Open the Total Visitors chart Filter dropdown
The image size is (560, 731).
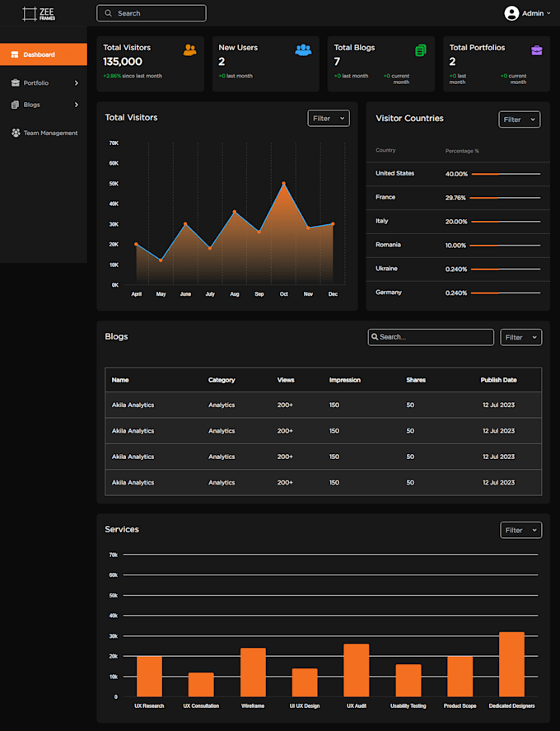pos(329,119)
